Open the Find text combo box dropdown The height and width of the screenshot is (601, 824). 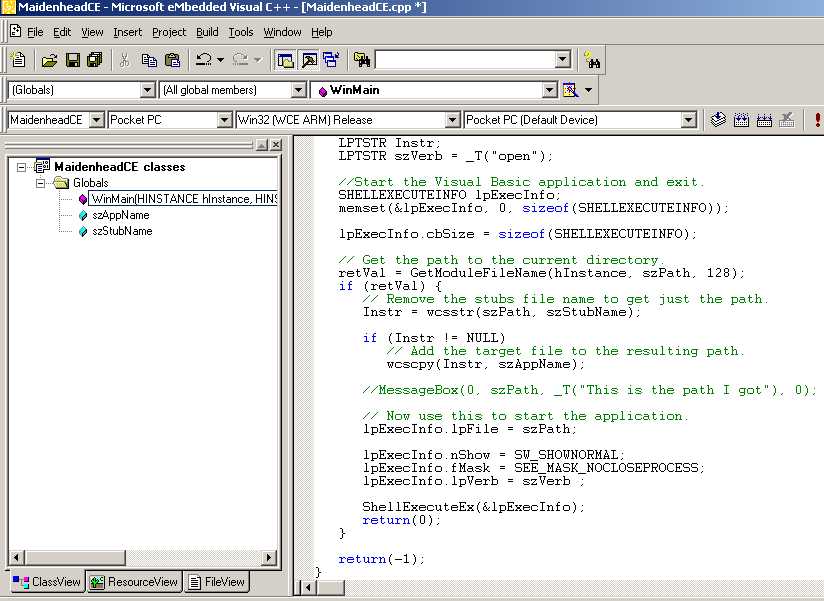[563, 59]
